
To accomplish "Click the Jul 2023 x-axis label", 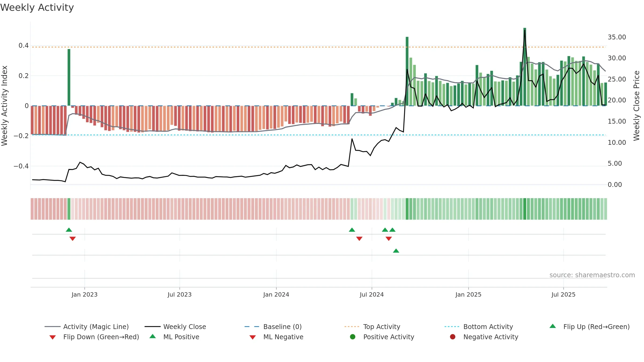I will click(x=180, y=294).
